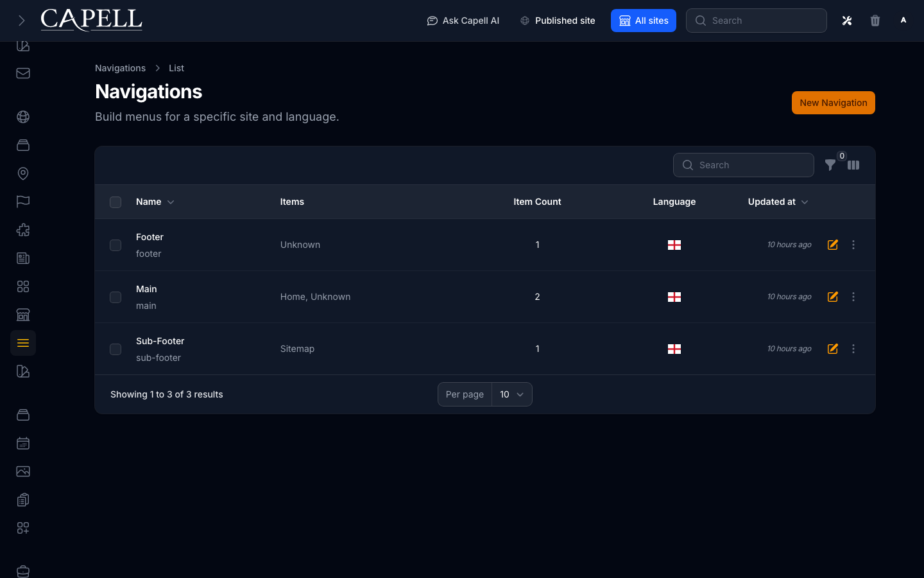This screenshot has height=578, width=924.
Task: Select the Sub-Footer row checkbox
Action: [116, 349]
